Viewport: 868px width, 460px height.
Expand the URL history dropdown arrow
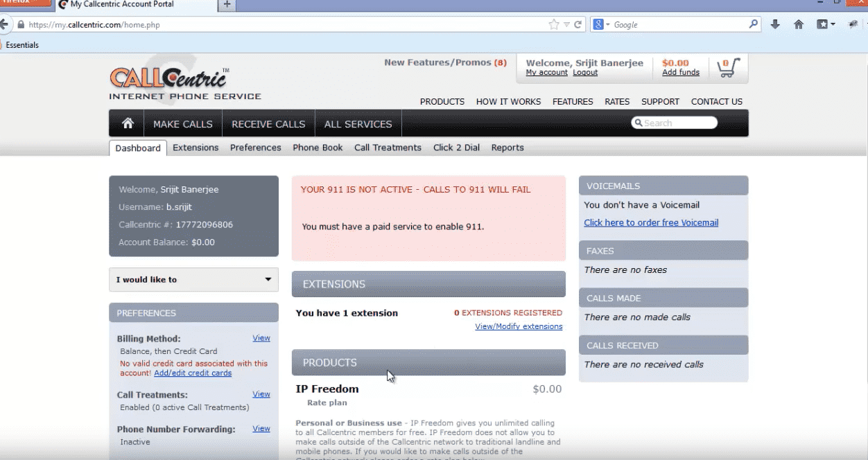pyautogui.click(x=566, y=24)
